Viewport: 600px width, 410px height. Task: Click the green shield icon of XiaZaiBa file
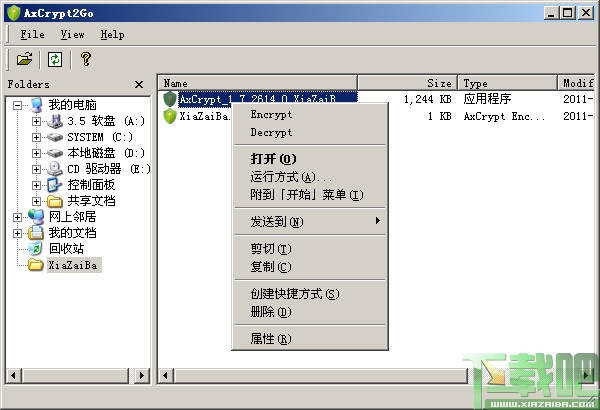click(170, 116)
